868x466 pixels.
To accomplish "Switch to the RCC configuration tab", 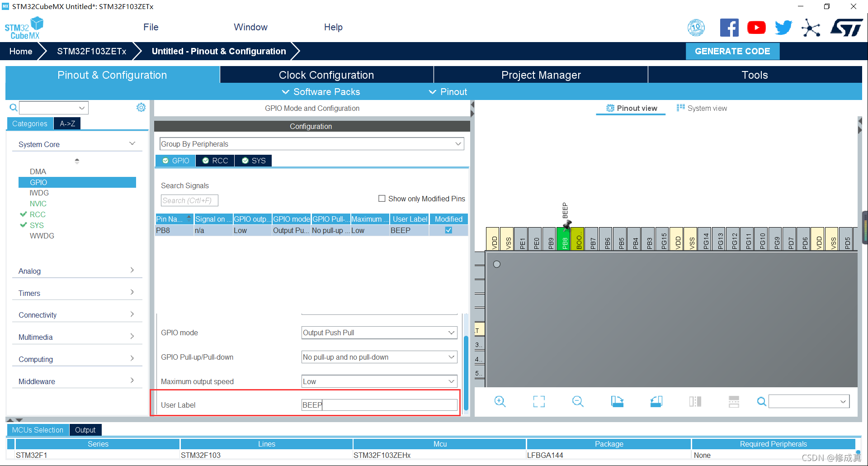I will click(x=215, y=161).
